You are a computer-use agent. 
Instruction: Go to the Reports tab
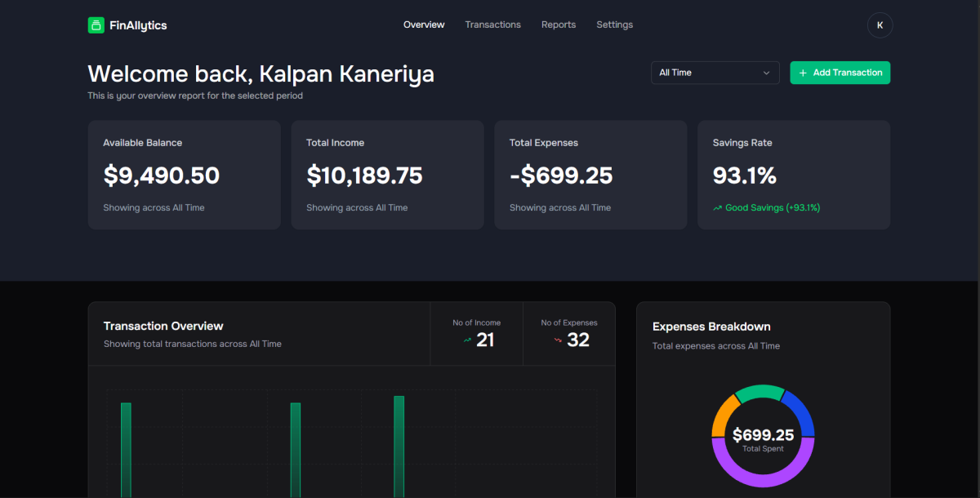(559, 24)
